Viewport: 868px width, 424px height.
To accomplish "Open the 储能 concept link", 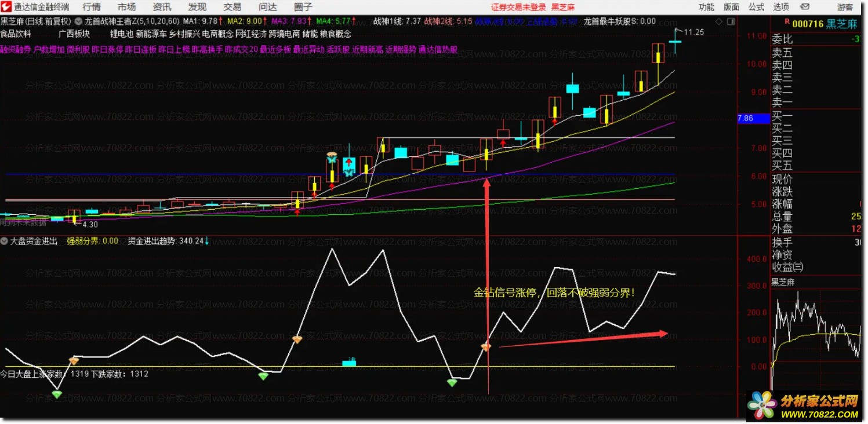I will tap(310, 34).
